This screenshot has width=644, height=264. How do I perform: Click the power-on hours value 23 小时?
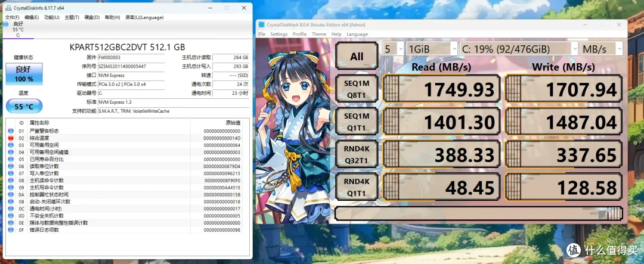point(231,93)
